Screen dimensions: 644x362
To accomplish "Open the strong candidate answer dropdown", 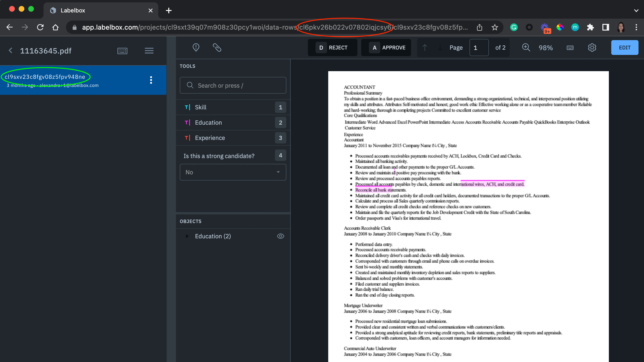I will 233,172.
